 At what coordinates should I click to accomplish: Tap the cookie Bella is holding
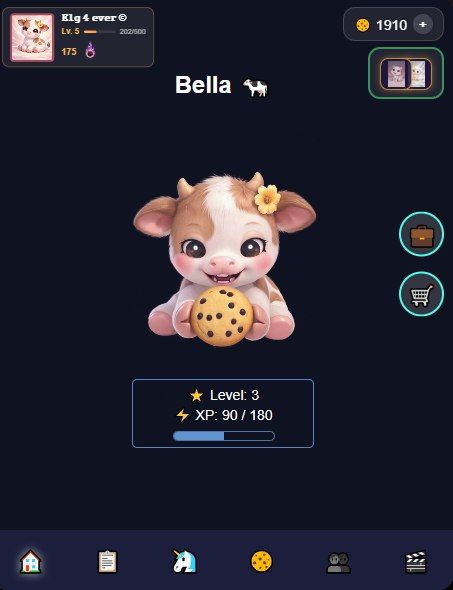click(x=222, y=316)
